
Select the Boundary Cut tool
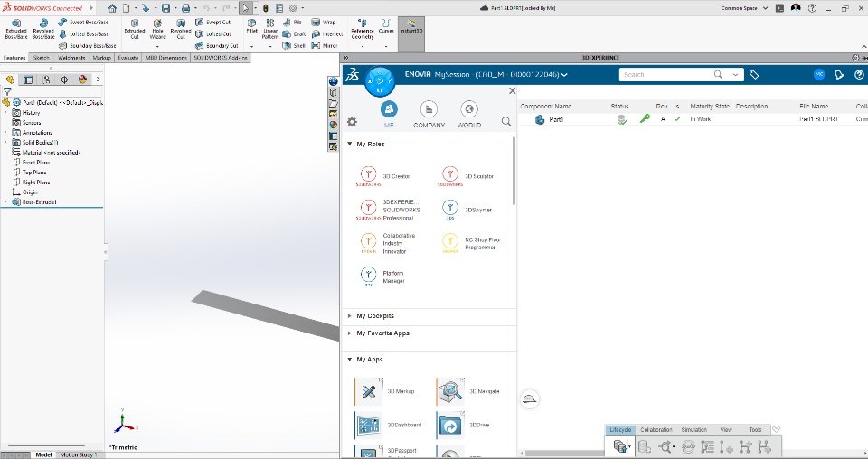(216, 46)
